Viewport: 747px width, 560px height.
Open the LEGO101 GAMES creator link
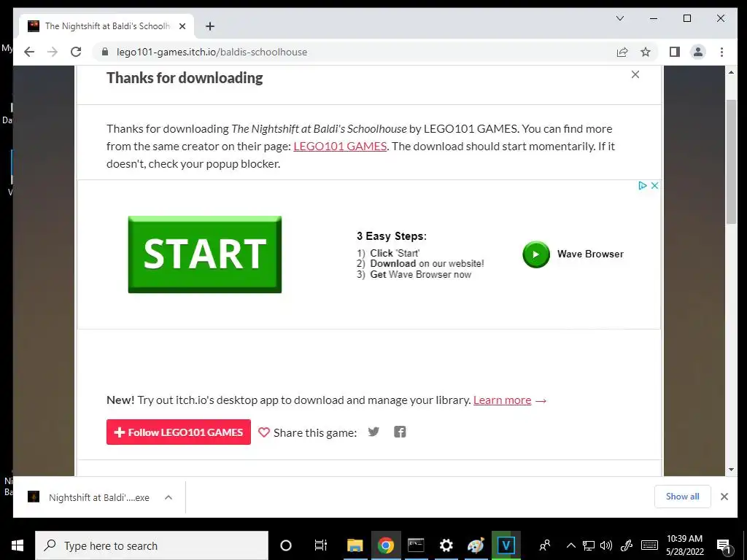340,146
